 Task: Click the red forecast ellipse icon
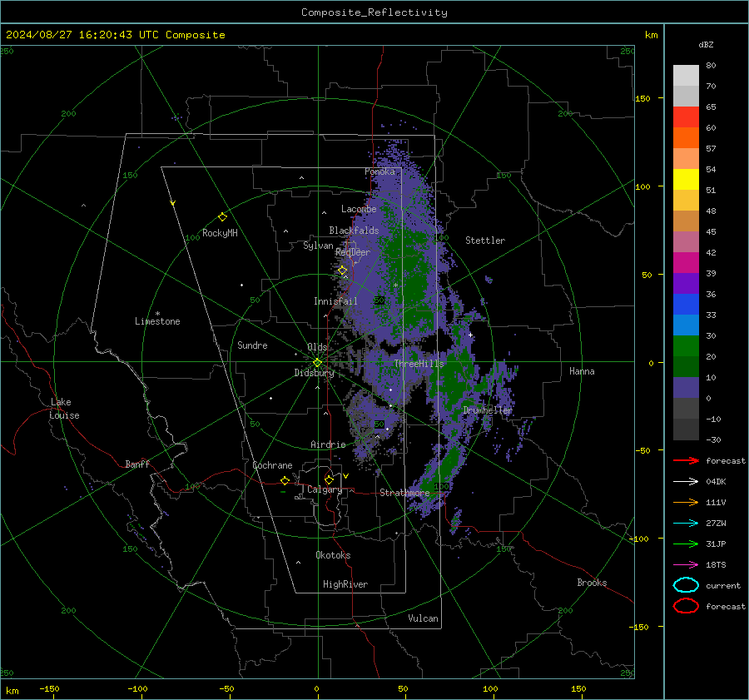click(686, 606)
